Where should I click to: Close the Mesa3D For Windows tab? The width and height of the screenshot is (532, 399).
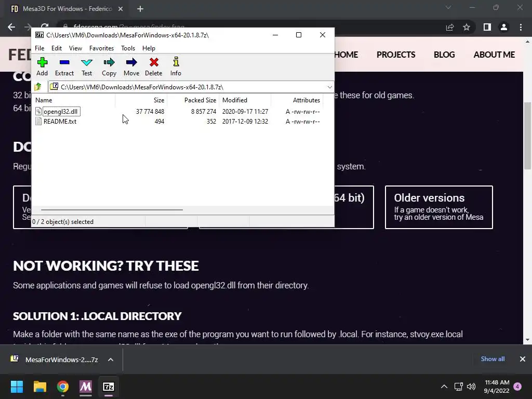click(x=121, y=9)
